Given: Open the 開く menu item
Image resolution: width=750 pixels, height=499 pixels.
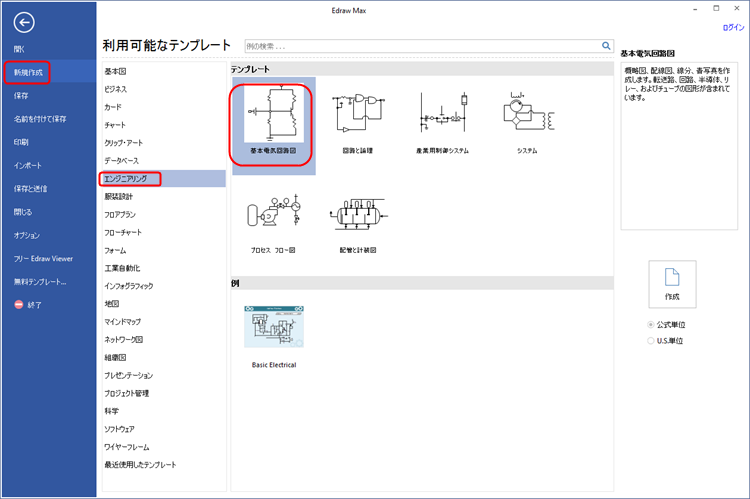Looking at the screenshot, I should tap(19, 49).
